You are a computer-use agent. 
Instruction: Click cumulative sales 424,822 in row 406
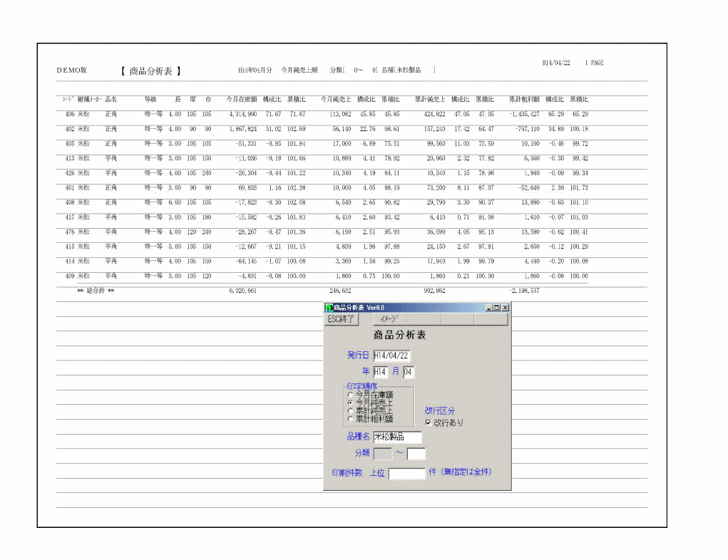434,114
